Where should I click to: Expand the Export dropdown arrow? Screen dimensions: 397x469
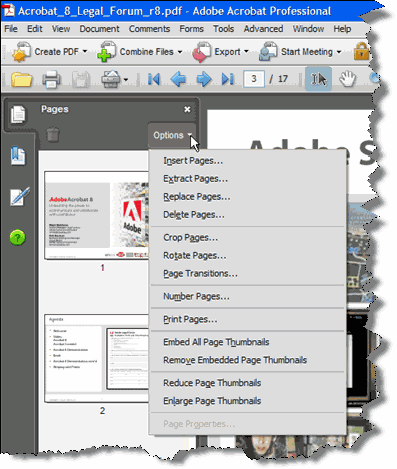(x=246, y=51)
